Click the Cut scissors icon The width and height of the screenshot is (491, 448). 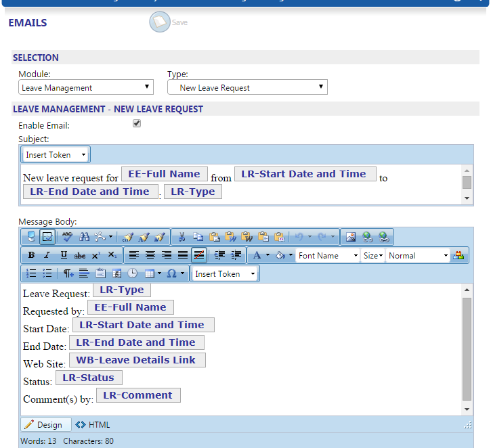182,237
